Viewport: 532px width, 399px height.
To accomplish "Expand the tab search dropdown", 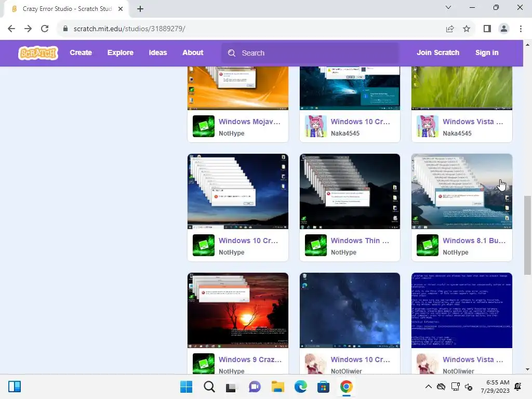I will click(448, 7).
